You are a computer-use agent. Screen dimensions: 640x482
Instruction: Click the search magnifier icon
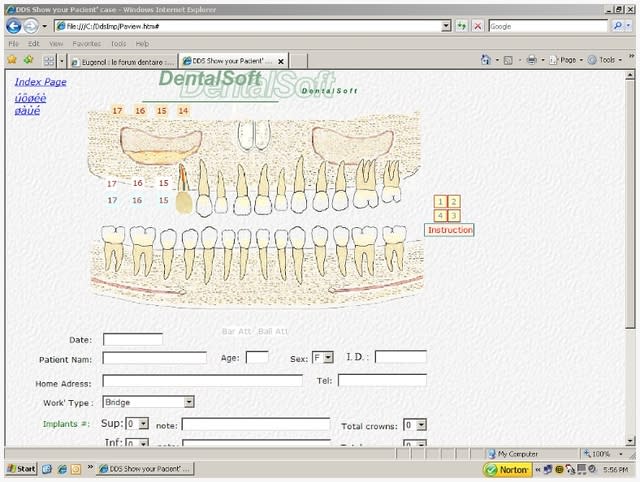pos(615,26)
